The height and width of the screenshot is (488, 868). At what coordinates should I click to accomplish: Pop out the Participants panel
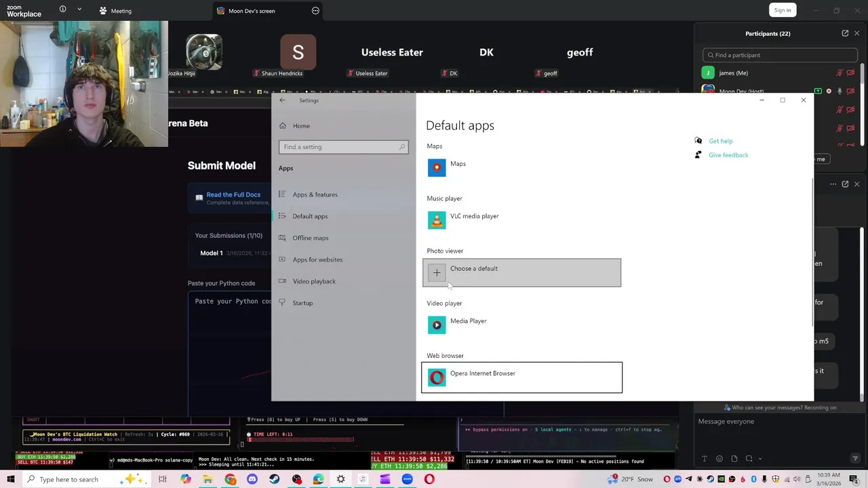pos(845,33)
